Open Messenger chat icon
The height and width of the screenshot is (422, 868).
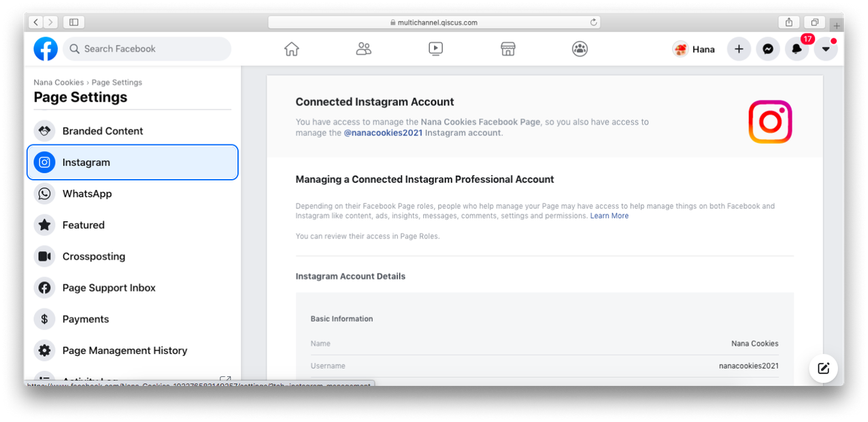click(768, 49)
